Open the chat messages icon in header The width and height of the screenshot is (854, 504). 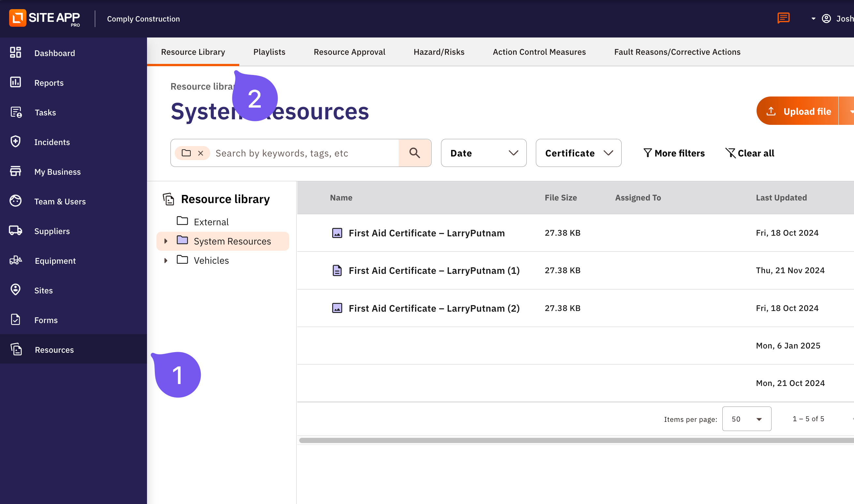783,18
